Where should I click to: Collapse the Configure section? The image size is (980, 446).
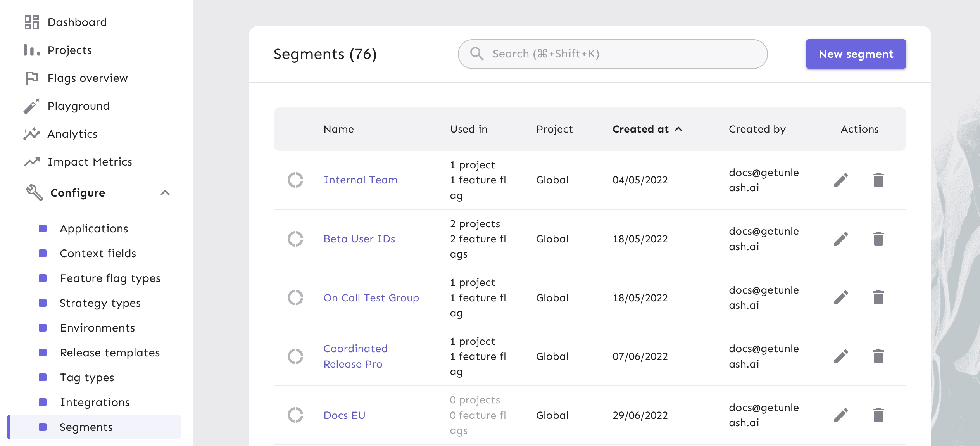pos(165,193)
